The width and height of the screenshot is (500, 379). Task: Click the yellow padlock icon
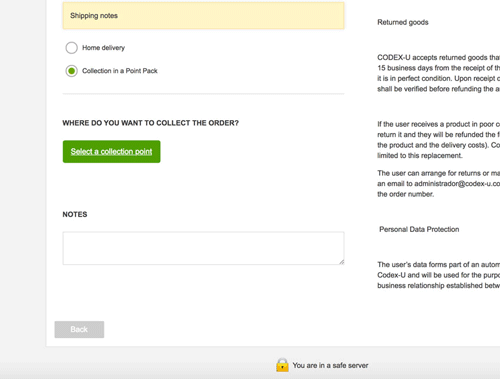click(x=282, y=365)
